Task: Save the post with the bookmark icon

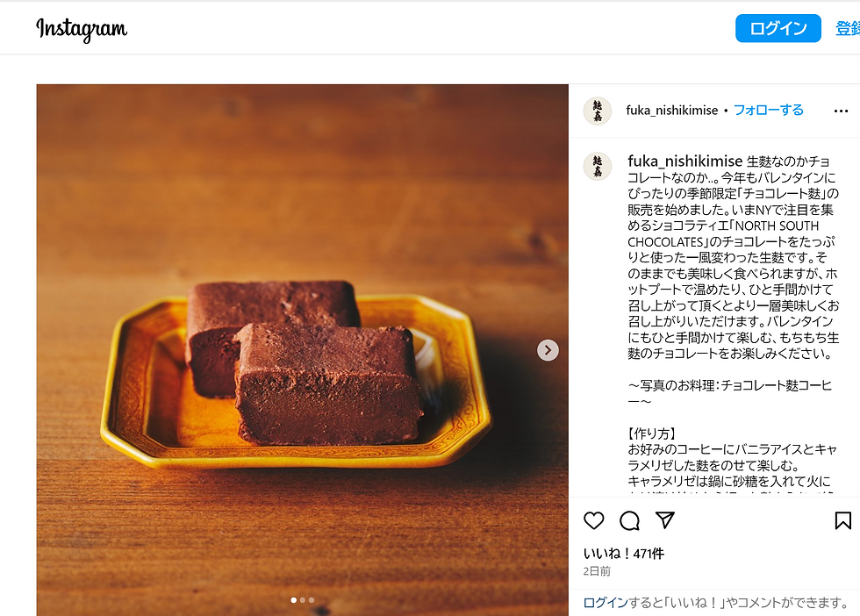Action: coord(842,520)
